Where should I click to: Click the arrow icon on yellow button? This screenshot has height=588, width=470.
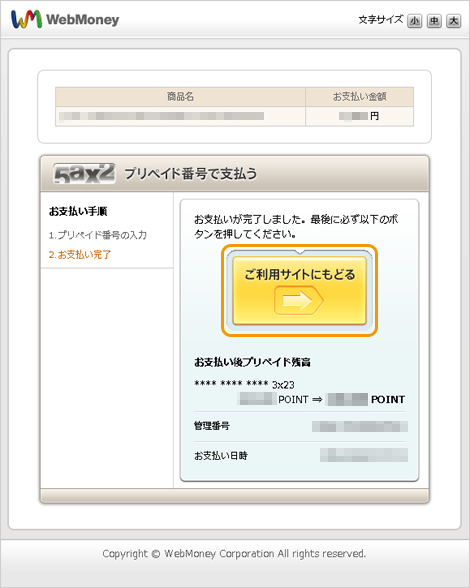point(299,300)
